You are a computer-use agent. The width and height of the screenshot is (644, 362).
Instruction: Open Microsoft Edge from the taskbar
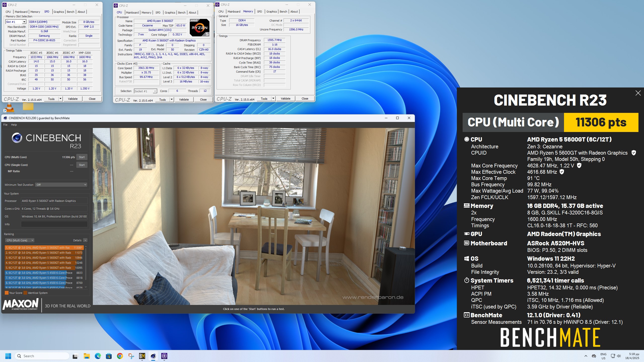[x=98, y=356]
